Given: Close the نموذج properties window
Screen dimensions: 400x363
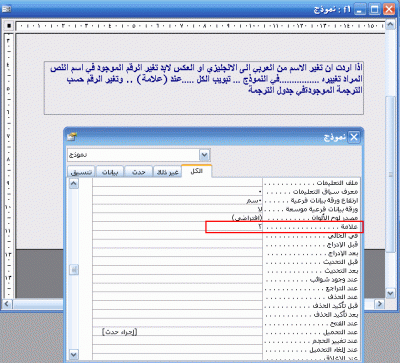Looking at the screenshot, I should 354,137.
